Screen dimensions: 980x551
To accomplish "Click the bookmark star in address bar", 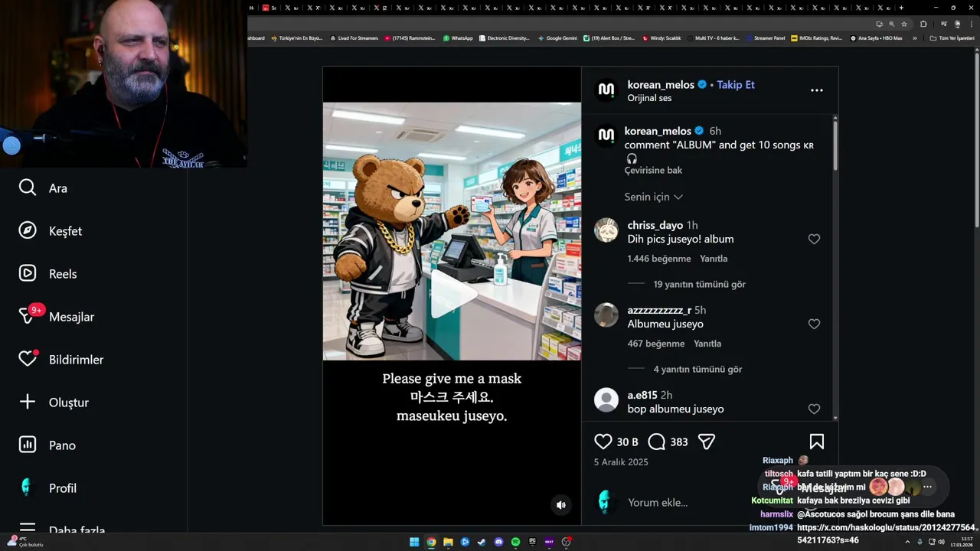I will 903,24.
